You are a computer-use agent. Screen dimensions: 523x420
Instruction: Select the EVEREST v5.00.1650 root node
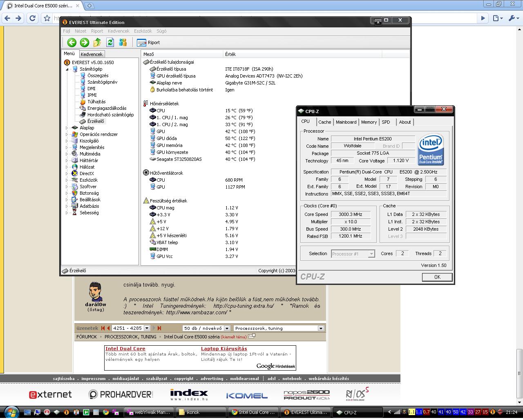click(x=89, y=62)
